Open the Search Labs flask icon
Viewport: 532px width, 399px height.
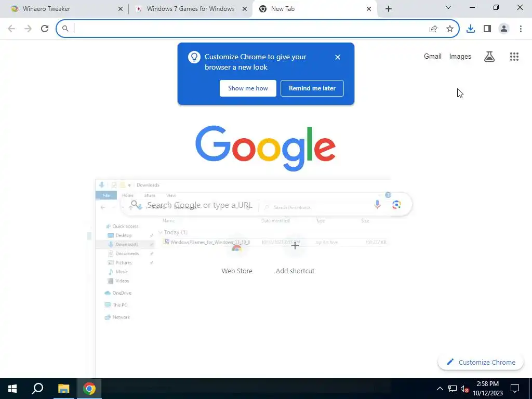point(489,57)
